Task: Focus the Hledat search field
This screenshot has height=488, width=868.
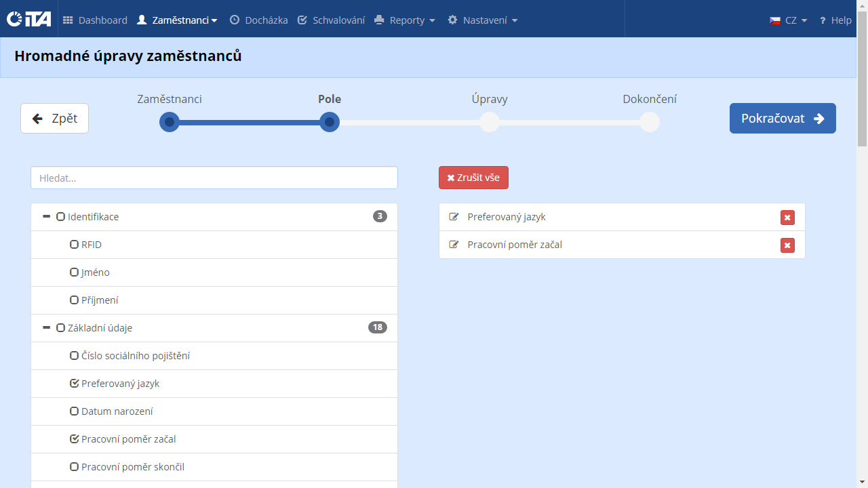Action: pos(214,178)
